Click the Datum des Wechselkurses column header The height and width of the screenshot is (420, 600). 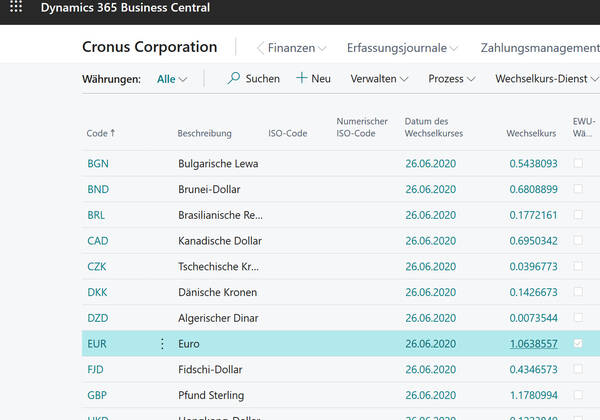[x=434, y=127]
